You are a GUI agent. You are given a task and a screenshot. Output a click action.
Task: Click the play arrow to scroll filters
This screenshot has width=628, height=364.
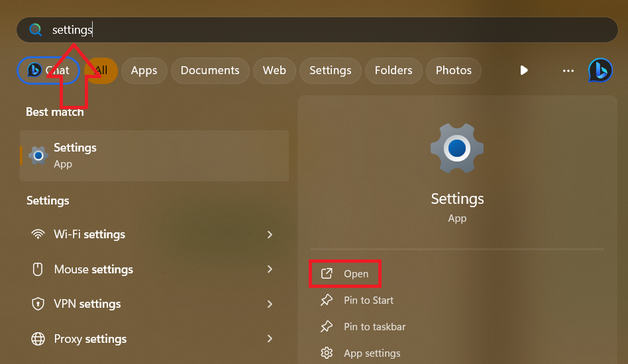[x=524, y=70]
